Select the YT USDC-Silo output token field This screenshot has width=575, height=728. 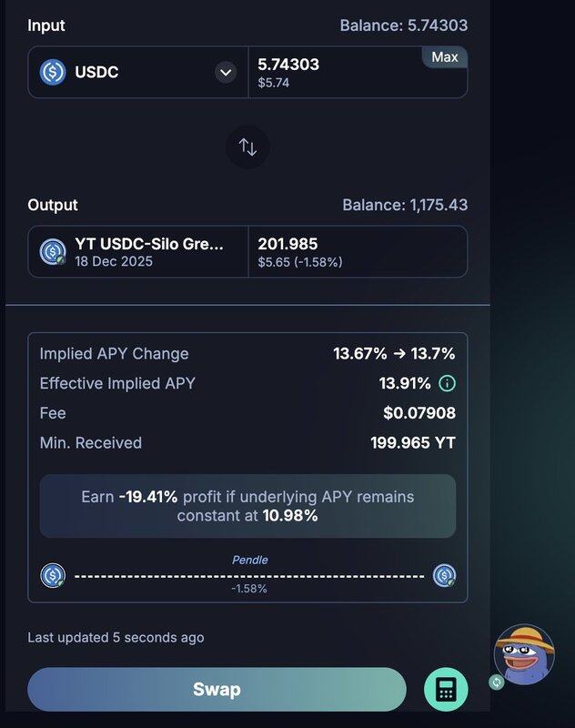click(x=138, y=252)
